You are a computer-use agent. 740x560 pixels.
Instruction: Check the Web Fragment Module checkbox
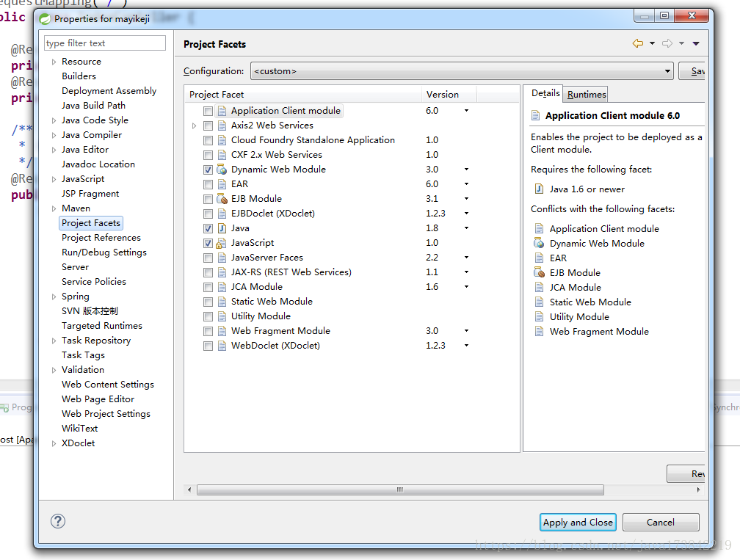208,331
